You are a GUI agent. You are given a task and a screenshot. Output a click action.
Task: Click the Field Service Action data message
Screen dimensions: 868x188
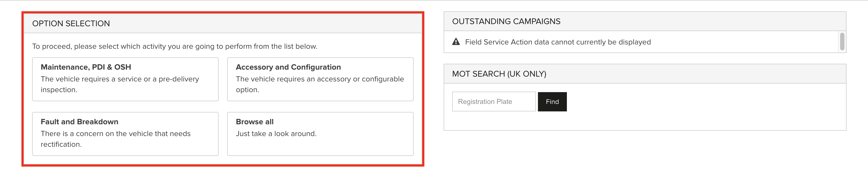coord(558,42)
